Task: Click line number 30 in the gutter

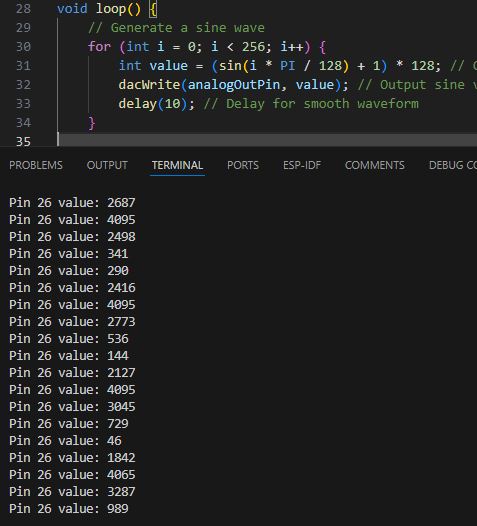Action: pyautogui.click(x=23, y=46)
